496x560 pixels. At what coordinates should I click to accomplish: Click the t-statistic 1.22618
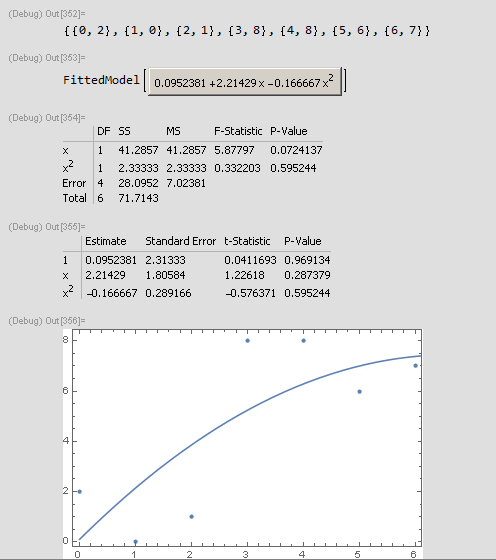[x=244, y=275]
